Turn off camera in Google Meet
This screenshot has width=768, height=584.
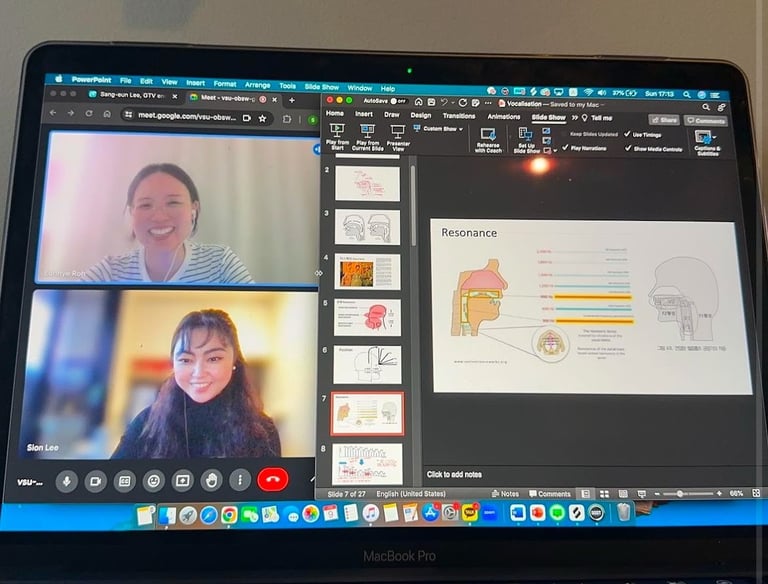coord(96,481)
